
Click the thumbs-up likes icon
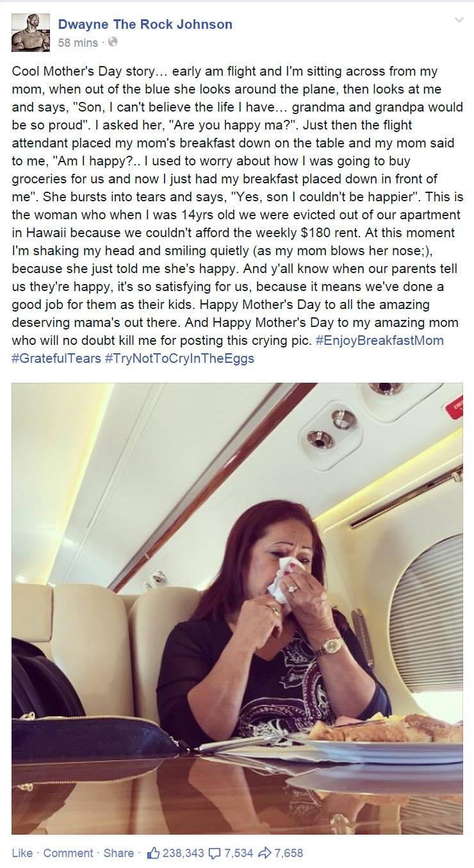(153, 853)
